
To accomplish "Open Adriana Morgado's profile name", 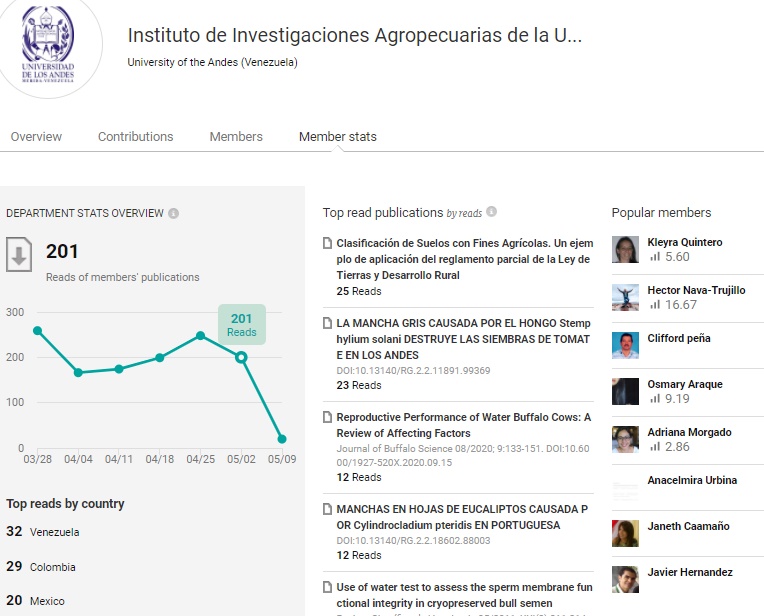I will pyautogui.click(x=689, y=432).
